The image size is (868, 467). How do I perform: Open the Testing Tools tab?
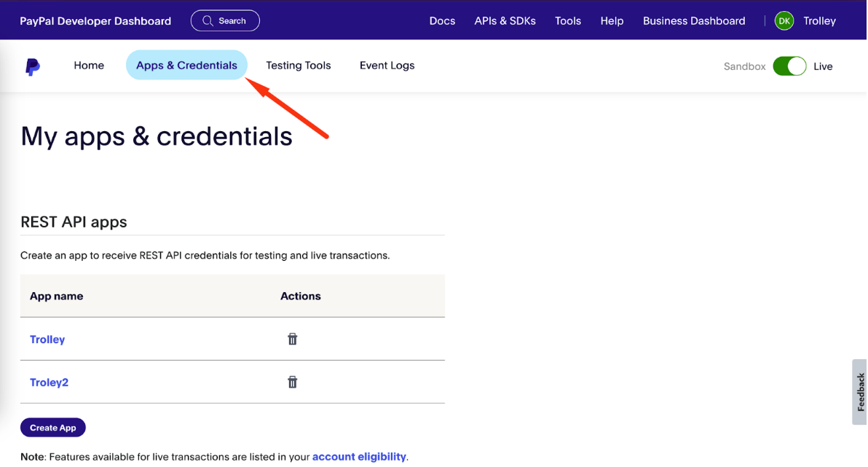click(299, 66)
